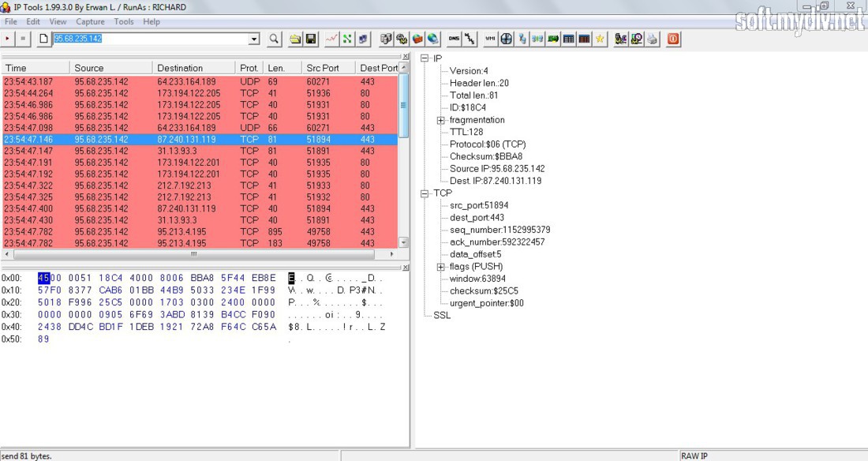This screenshot has width=868, height=461.
Task: Open the Capture menu
Action: (90, 21)
